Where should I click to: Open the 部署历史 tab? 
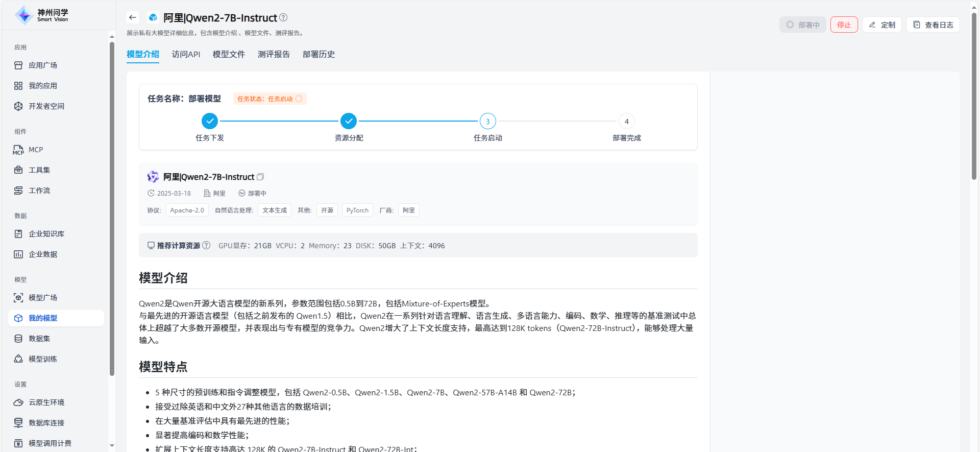point(318,54)
